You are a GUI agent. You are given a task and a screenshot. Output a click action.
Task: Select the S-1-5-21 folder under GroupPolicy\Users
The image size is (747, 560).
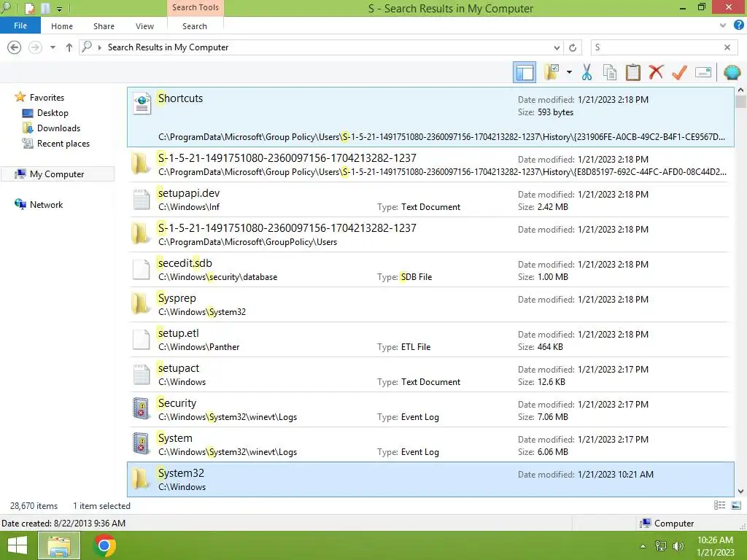click(x=429, y=235)
